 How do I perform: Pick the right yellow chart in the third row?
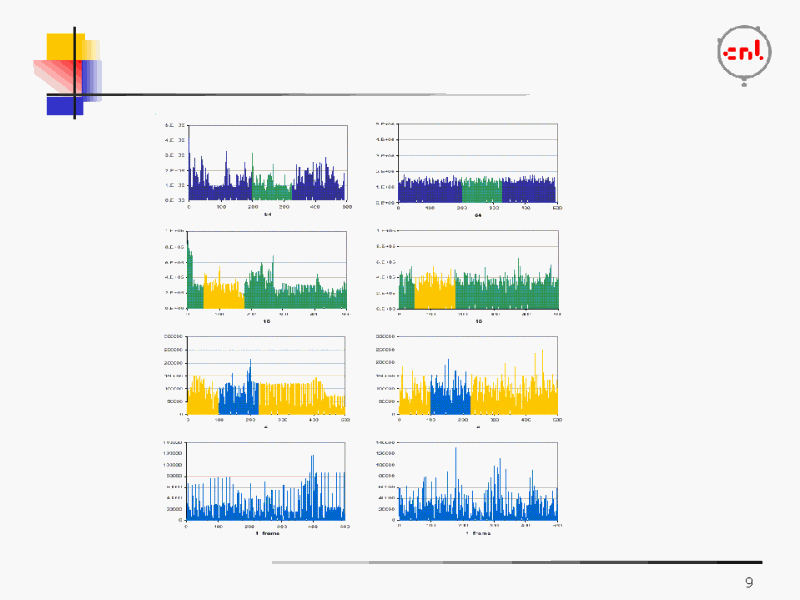coord(477,378)
